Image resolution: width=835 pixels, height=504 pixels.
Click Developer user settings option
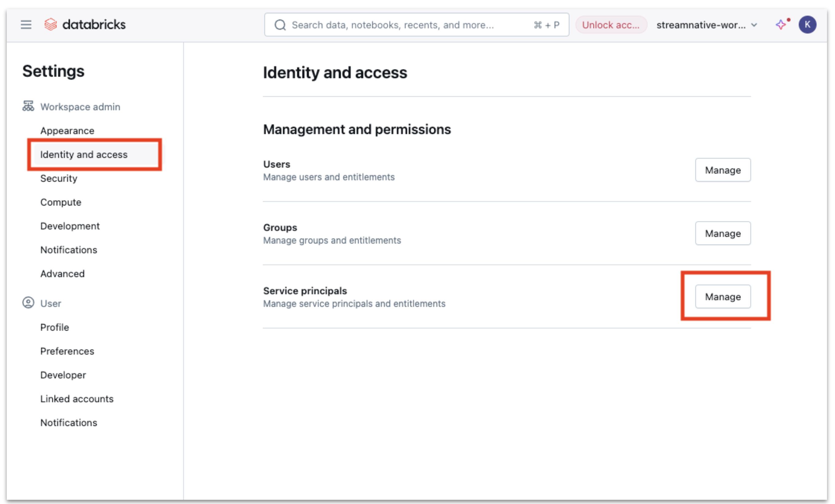[x=63, y=375]
